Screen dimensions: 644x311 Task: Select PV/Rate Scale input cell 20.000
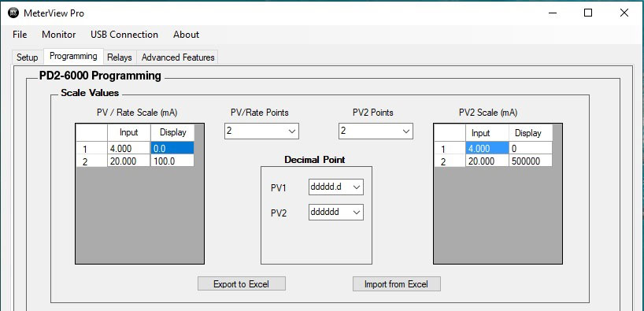click(129, 161)
